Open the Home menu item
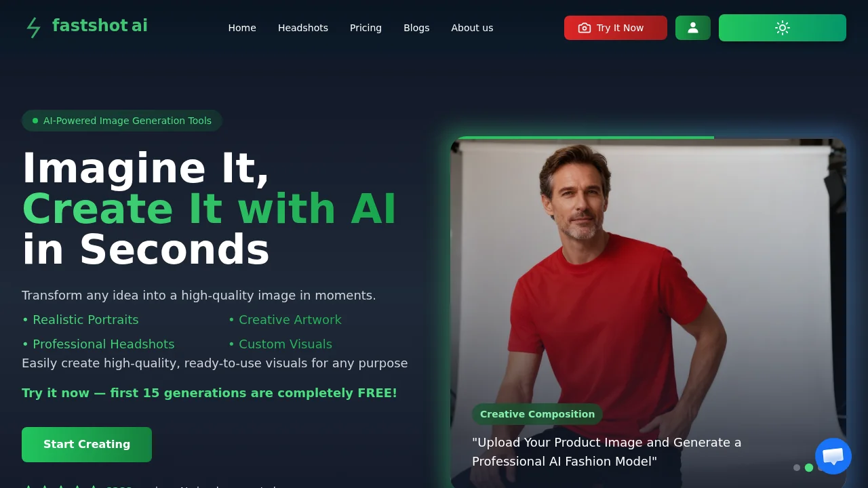Image resolution: width=868 pixels, height=488 pixels. click(x=242, y=28)
